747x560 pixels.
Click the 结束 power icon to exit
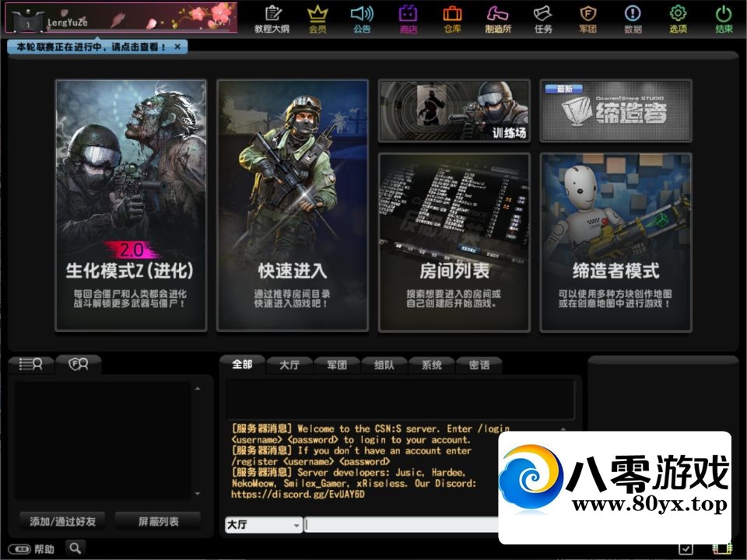(724, 19)
